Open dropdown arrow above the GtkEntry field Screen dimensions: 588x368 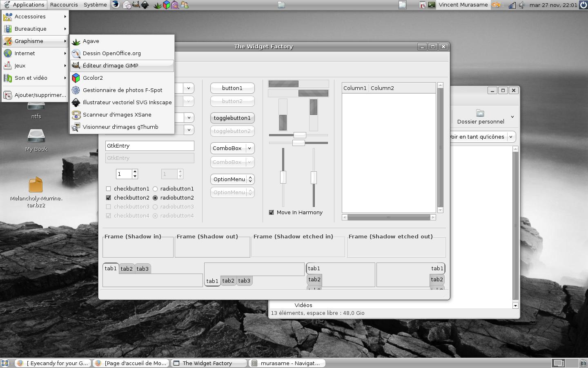[189, 130]
